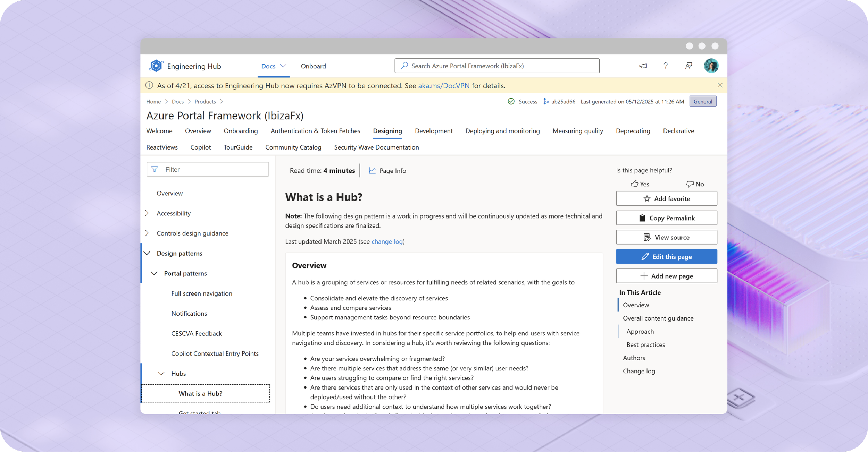The height and width of the screenshot is (452, 868).
Task: Click the ab25ad66 branch commit icon
Action: 546,101
